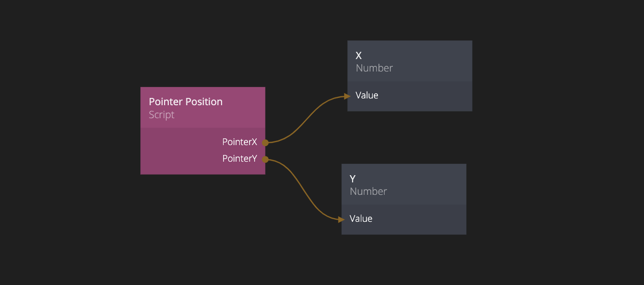
Task: Click the PointerY output label
Action: (240, 159)
